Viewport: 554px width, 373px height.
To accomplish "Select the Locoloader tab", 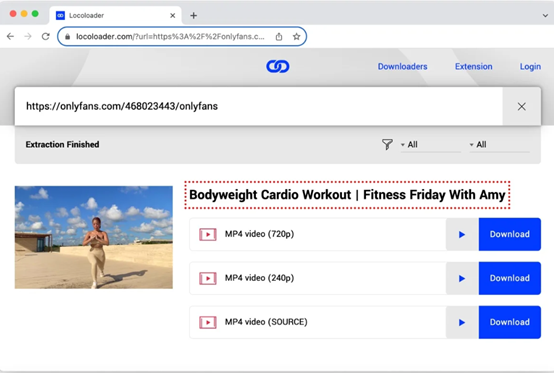I will [x=116, y=16].
